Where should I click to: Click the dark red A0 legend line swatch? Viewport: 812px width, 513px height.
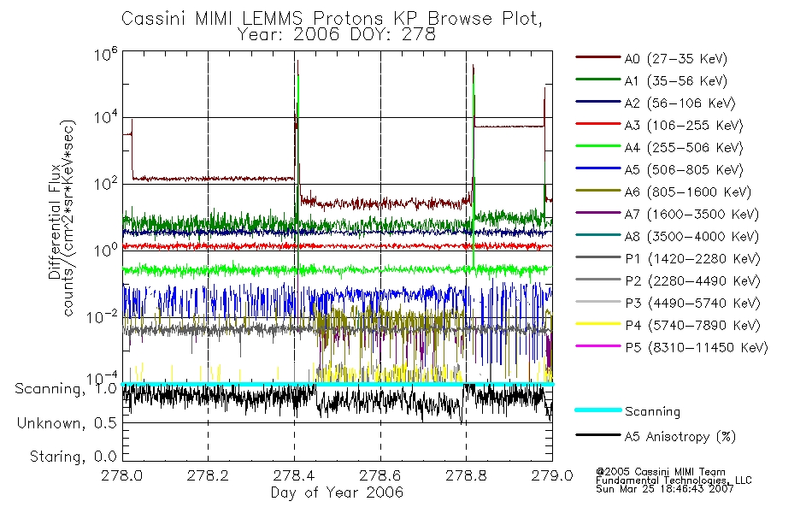[x=597, y=57]
